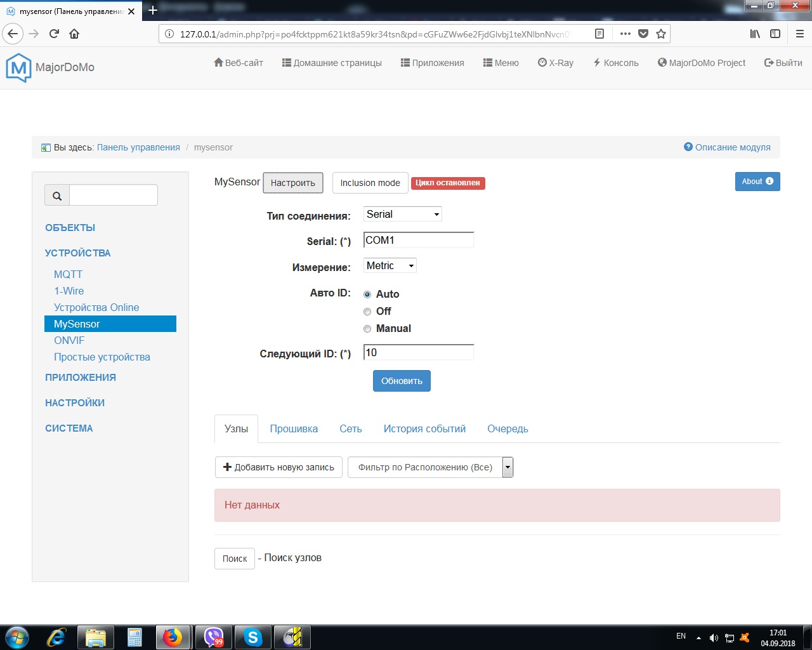The image size is (812, 650).
Task: Select the Auto radio option
Action: 367,295
